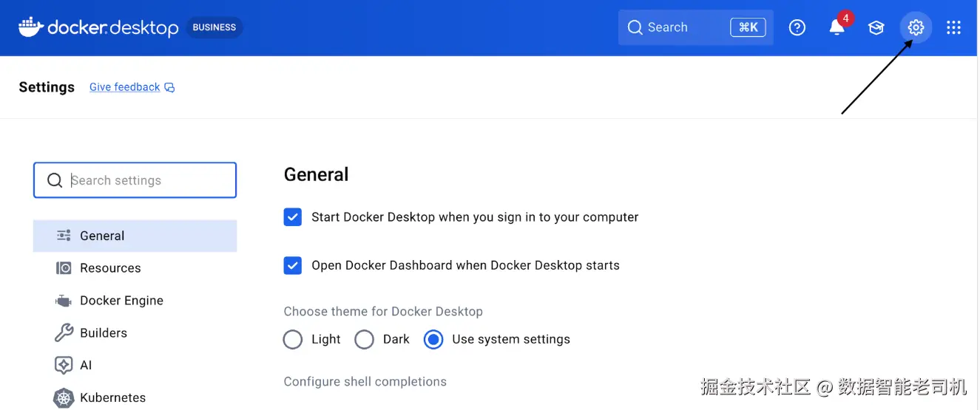The image size is (980, 410).
Task: Open the Learning center graduation cap icon
Action: pyautogui.click(x=876, y=28)
